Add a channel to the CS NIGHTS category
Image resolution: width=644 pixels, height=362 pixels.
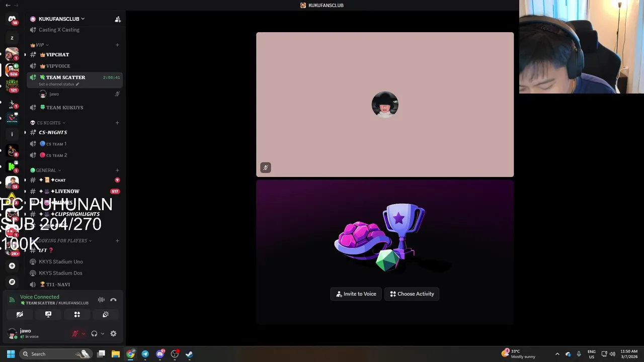(117, 123)
